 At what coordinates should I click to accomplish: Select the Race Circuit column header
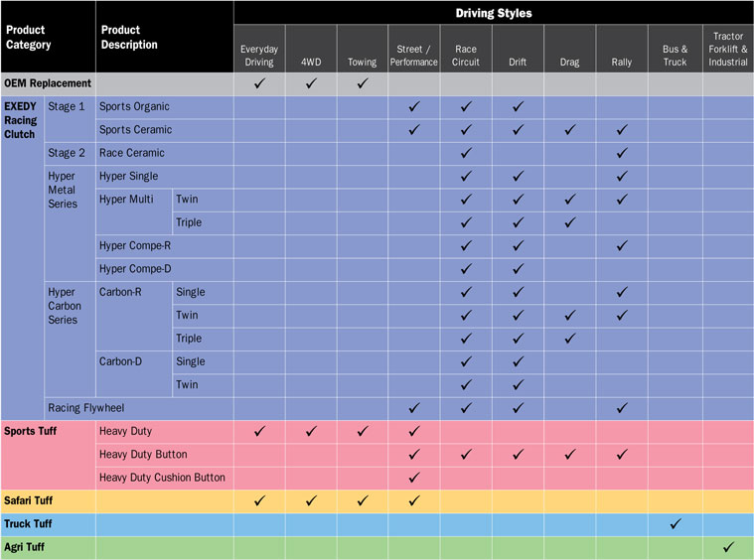point(466,55)
